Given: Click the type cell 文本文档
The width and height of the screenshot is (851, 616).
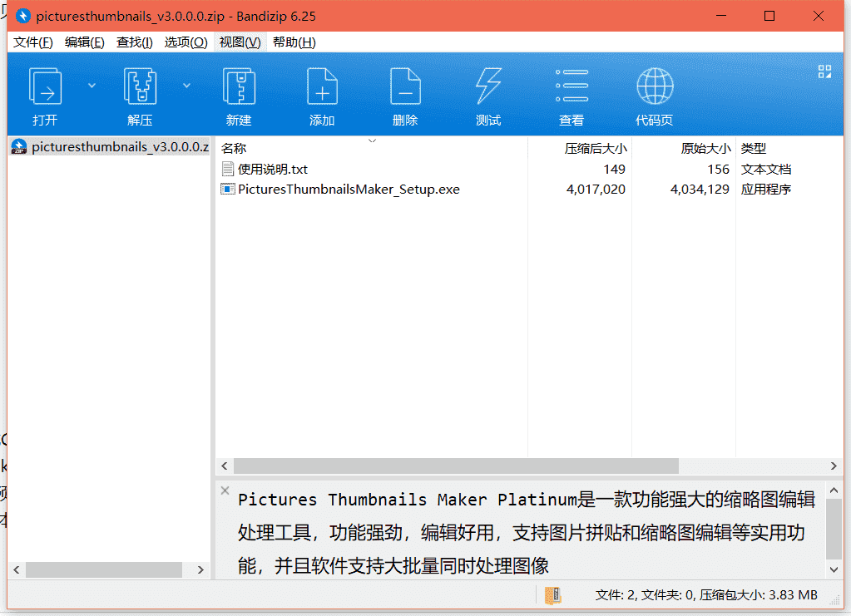Looking at the screenshot, I should (766, 170).
